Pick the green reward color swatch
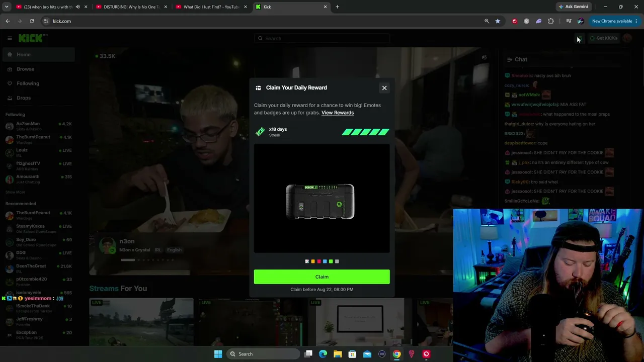 tap(331, 261)
